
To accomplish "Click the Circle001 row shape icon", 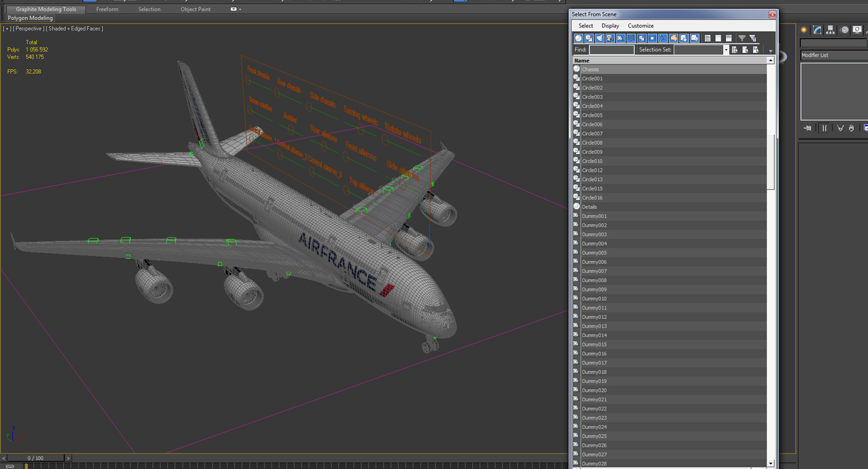I will tap(577, 78).
